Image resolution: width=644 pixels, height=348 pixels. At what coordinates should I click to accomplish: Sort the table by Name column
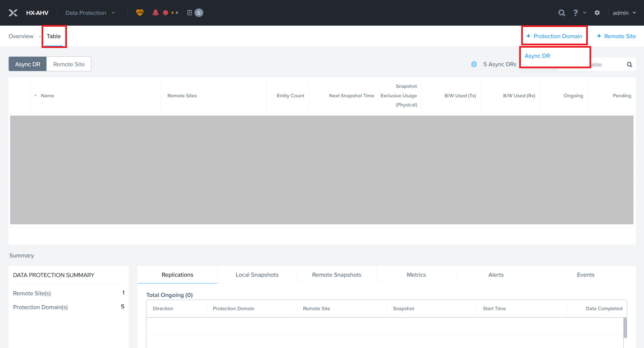click(47, 96)
